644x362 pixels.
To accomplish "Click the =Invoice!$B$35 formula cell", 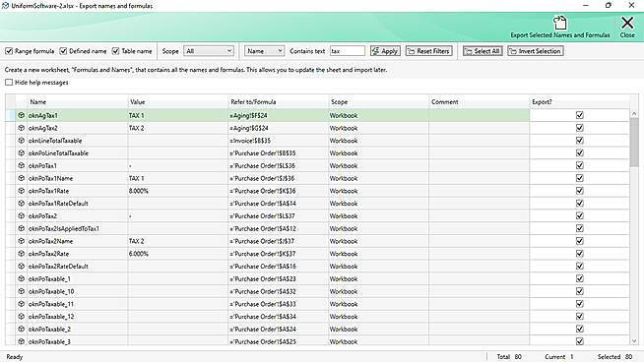I will click(x=279, y=141).
